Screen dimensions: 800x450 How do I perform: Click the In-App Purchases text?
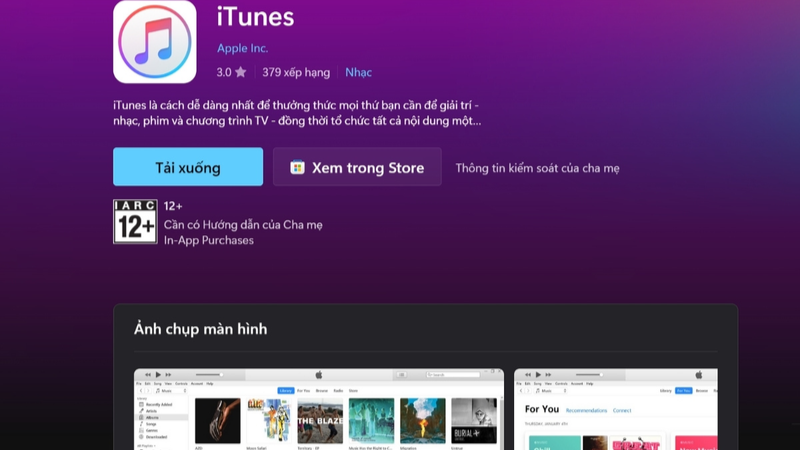209,240
